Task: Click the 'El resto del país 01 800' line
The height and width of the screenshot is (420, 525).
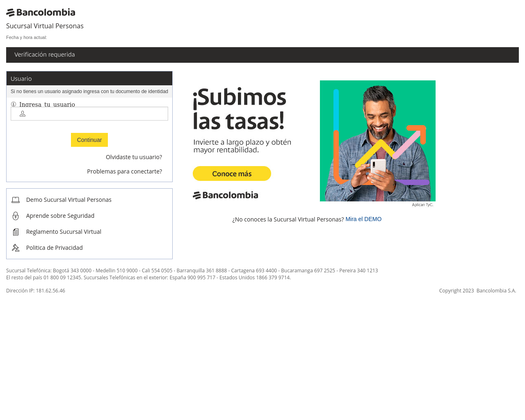Action: click(x=148, y=278)
